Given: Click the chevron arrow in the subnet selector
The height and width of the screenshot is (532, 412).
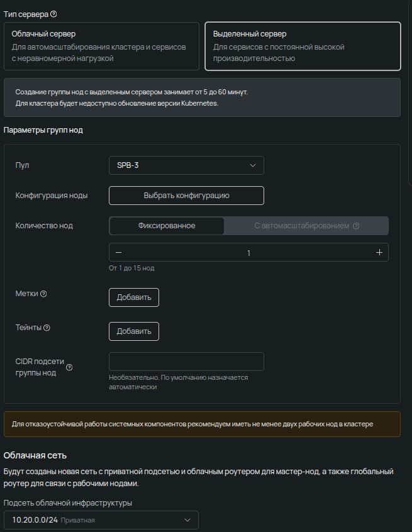Looking at the screenshot, I should click(187, 520).
